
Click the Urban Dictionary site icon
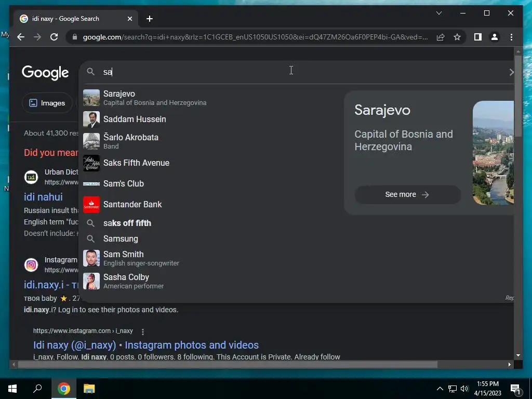pos(31,177)
